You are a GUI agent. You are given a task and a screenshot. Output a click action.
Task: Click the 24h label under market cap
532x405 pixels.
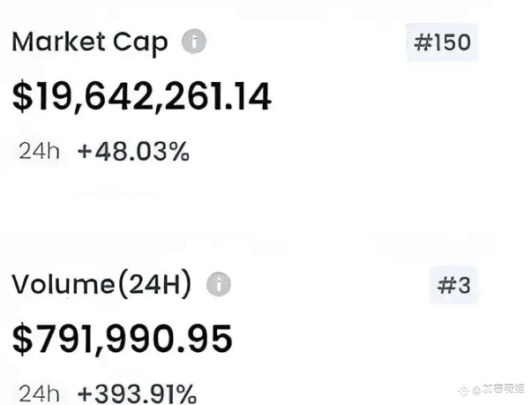[39, 151]
